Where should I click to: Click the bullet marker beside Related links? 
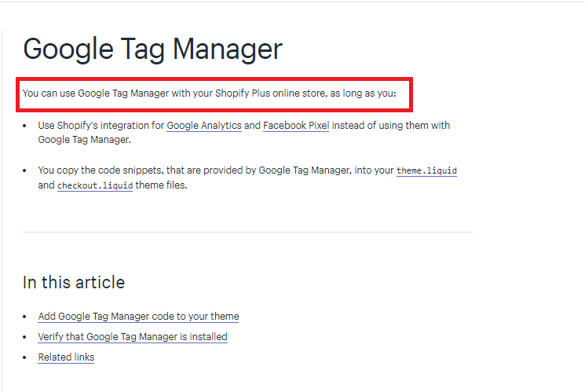(x=24, y=357)
